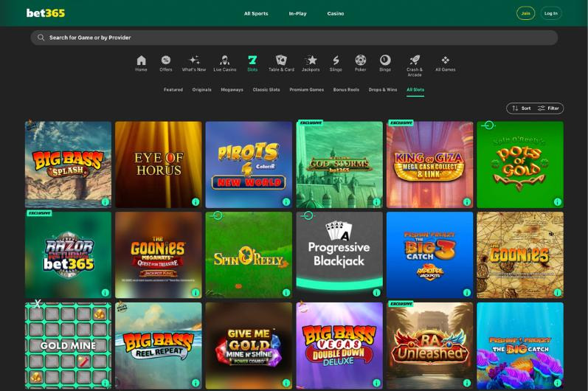Launch the Eye of Horus game
Image resolution: width=588 pixels, height=391 pixels.
tap(158, 165)
